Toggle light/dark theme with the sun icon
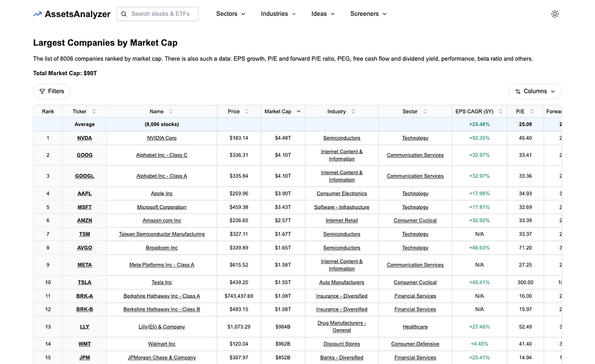595x364 pixels. 555,13
